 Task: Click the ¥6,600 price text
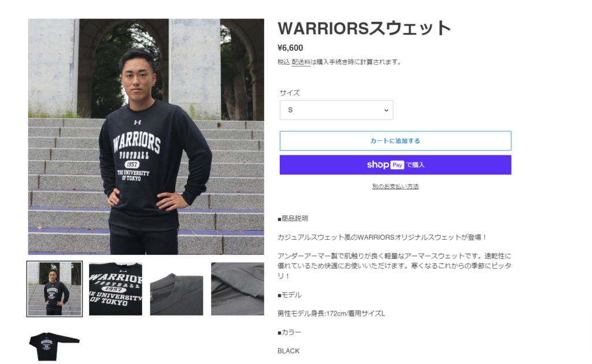290,48
